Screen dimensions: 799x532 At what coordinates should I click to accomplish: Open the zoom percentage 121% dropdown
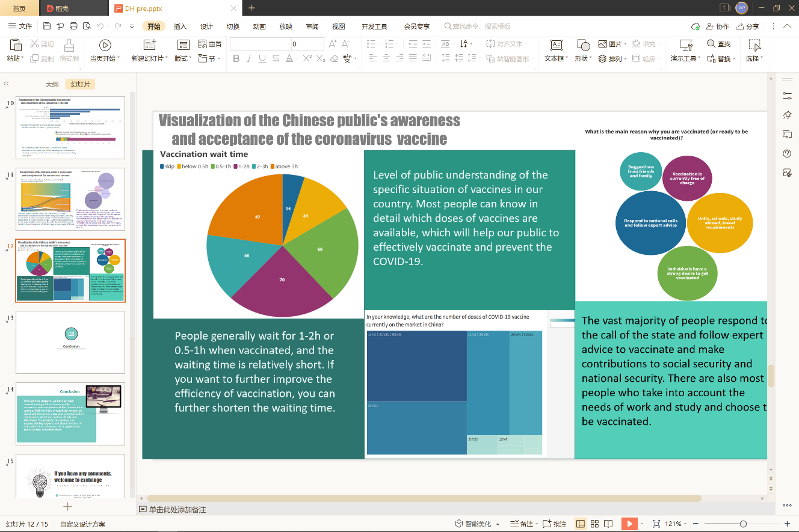(x=676, y=524)
